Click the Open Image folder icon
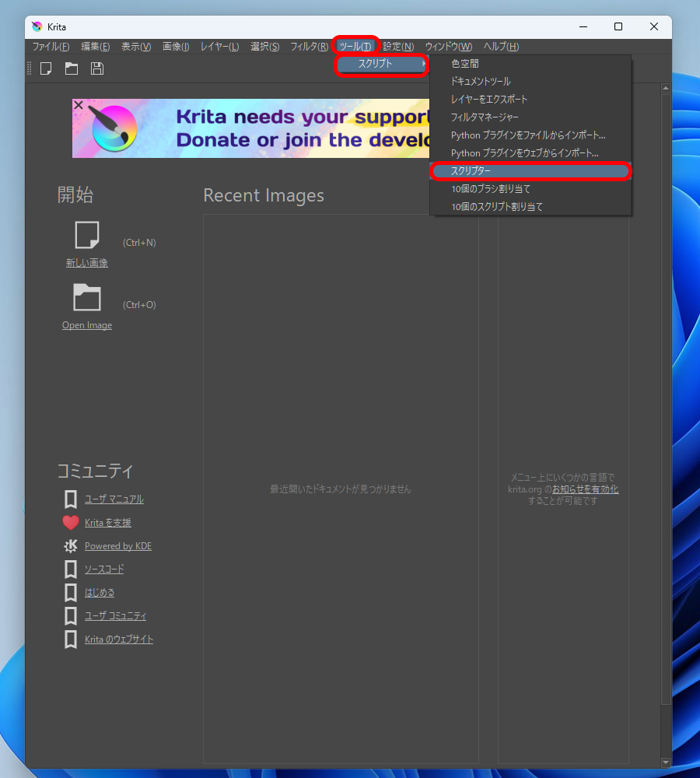Viewport: 700px width, 778px height. (87, 297)
